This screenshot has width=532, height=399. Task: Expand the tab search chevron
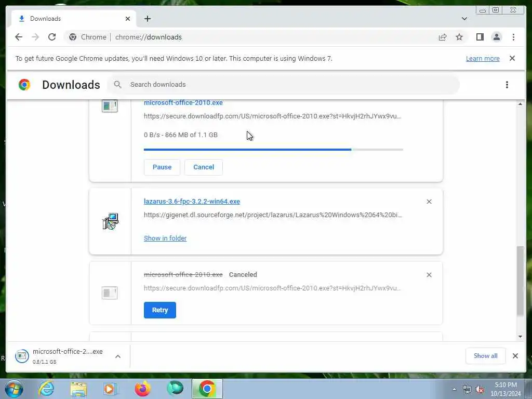coord(464,19)
